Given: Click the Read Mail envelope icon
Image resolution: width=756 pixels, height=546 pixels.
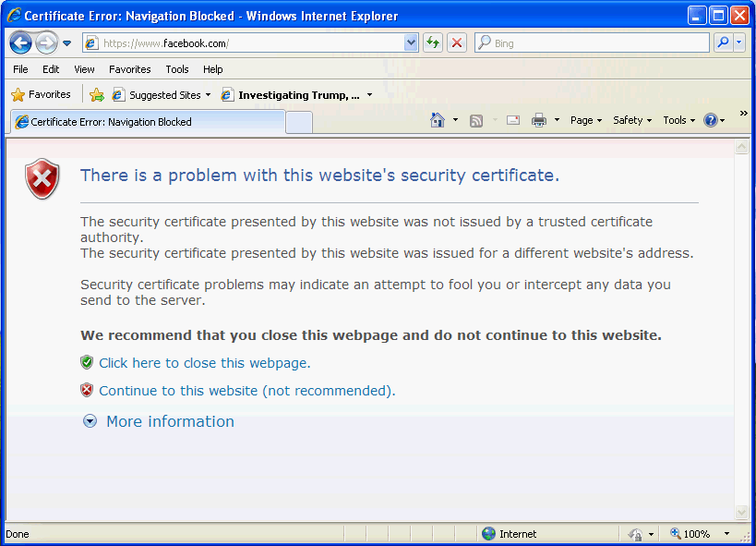Looking at the screenshot, I should [513, 120].
